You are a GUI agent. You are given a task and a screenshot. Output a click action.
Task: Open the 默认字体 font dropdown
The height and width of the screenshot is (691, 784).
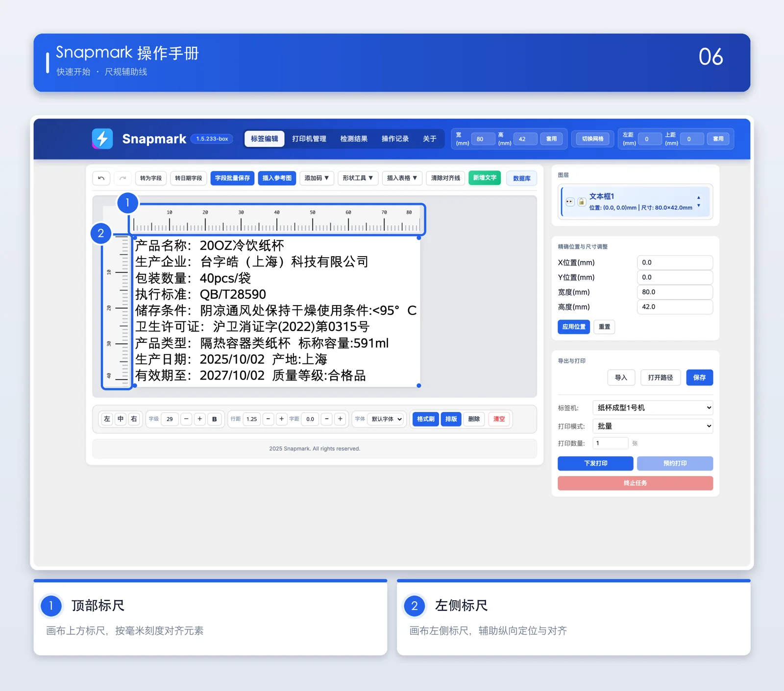tap(386, 419)
